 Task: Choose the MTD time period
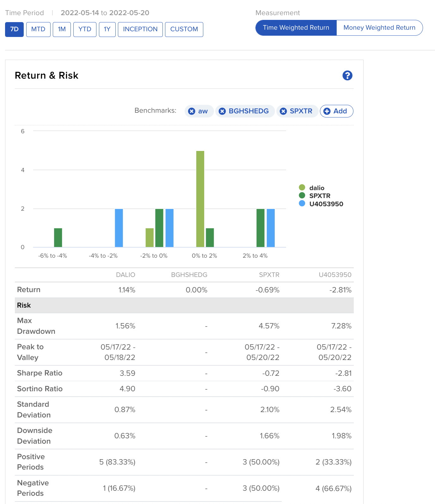tap(38, 29)
